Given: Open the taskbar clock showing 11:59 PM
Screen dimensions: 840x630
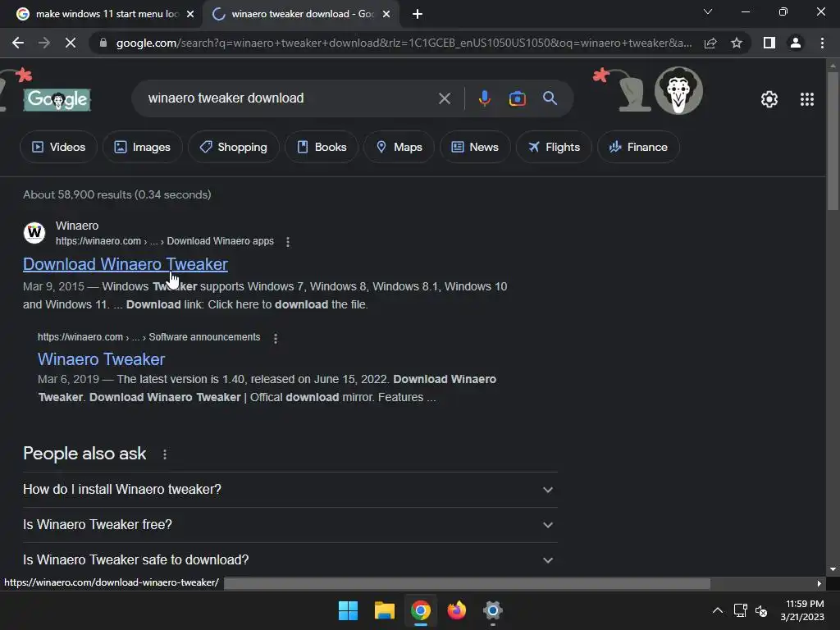Looking at the screenshot, I should coord(802,610).
